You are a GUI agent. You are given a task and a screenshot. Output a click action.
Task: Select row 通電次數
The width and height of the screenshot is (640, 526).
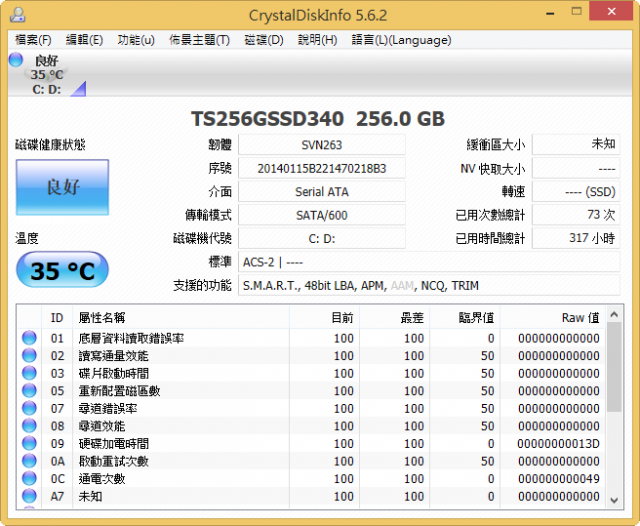coord(312,478)
